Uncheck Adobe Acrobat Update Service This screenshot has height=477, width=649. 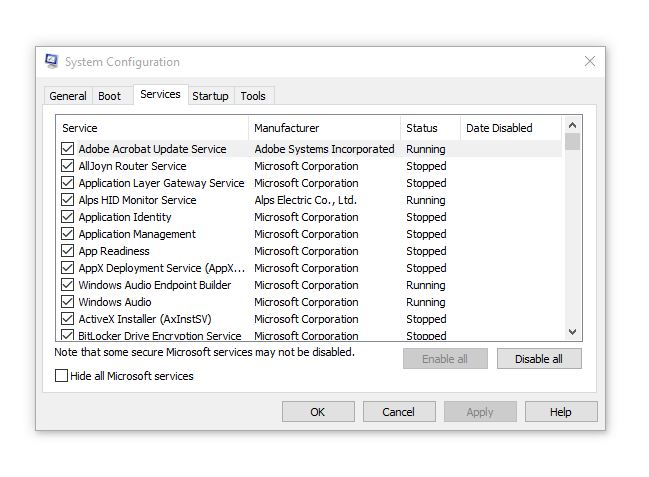(x=68, y=149)
